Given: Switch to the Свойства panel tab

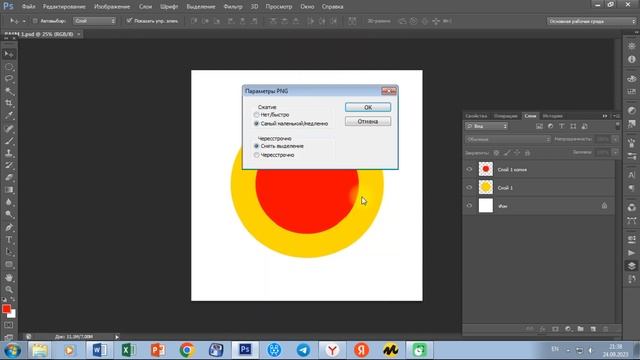Looking at the screenshot, I should [476, 116].
